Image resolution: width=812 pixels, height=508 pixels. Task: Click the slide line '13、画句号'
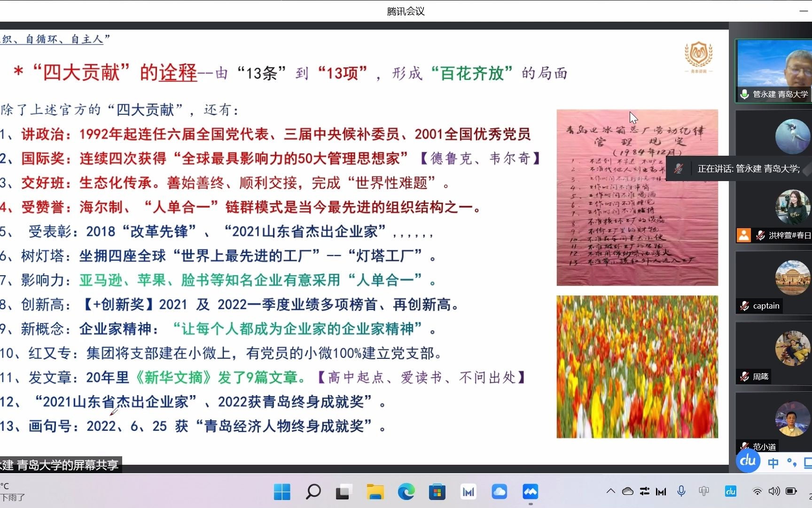(x=193, y=426)
